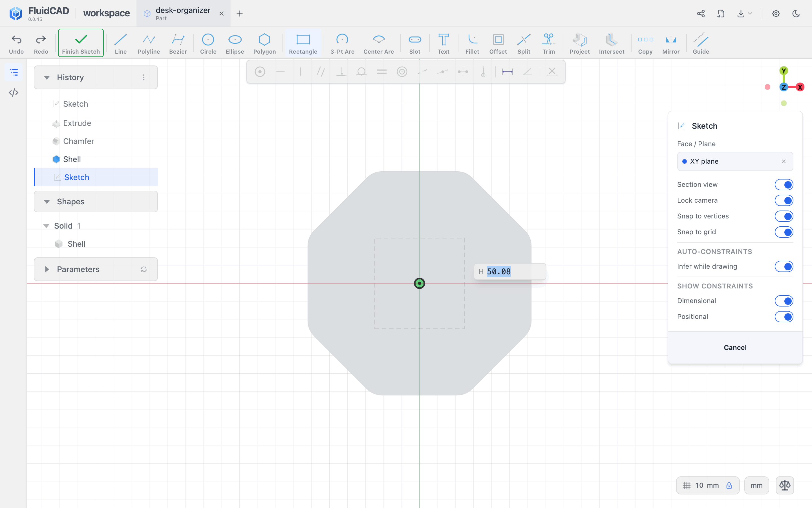Activate the Text sketch tool
The width and height of the screenshot is (812, 508).
click(443, 43)
